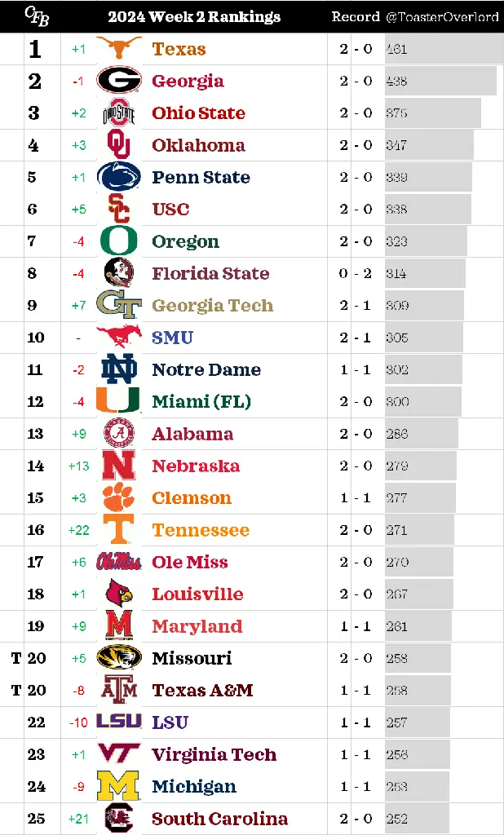This screenshot has height=835, width=504.
Task: Click the 2024 Week 2 Rankings title
Action: [x=194, y=16]
